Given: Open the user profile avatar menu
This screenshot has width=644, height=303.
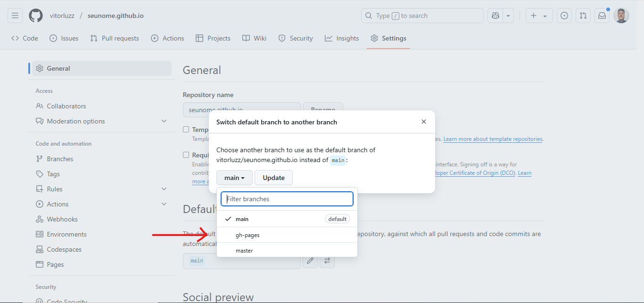Looking at the screenshot, I should click(x=621, y=16).
